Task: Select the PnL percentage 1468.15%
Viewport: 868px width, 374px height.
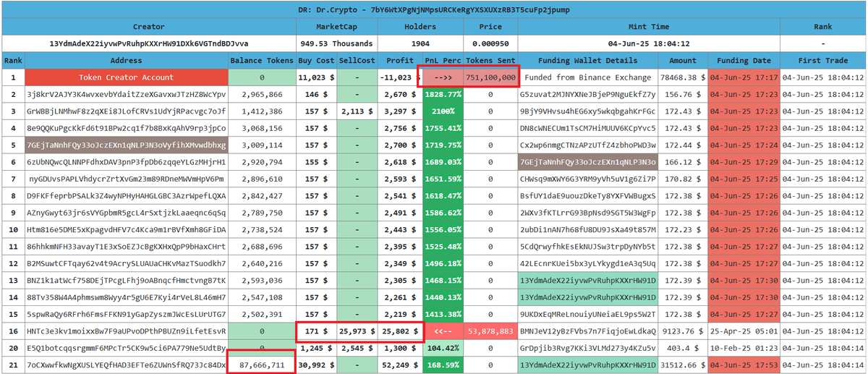Action: click(x=443, y=281)
